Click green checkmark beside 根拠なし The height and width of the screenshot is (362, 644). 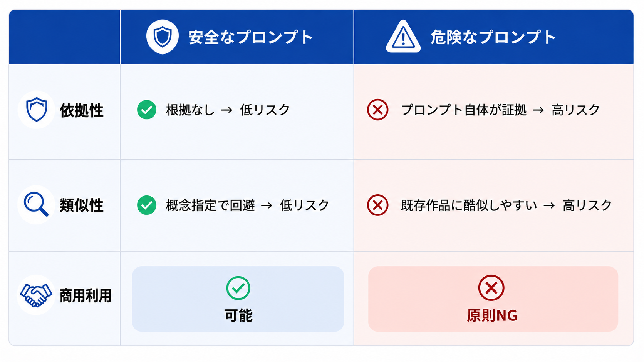point(147,110)
